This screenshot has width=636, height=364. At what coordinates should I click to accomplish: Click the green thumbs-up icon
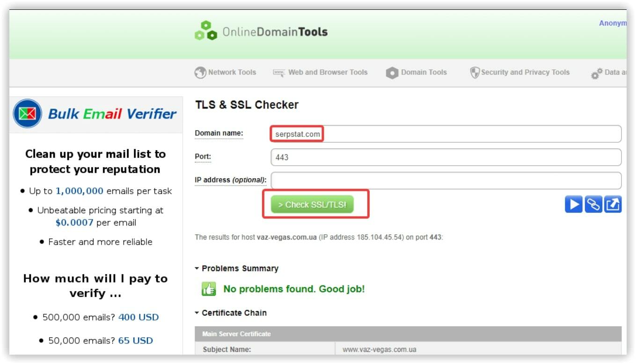click(x=209, y=289)
